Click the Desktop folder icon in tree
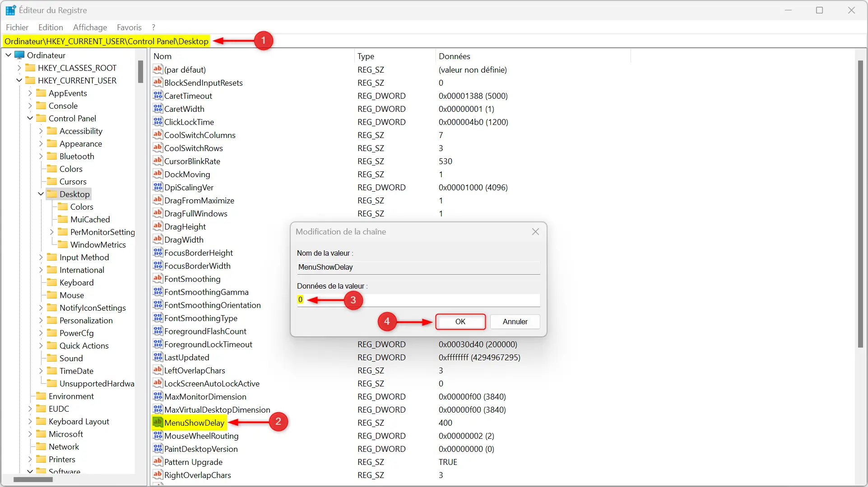 [x=52, y=194]
